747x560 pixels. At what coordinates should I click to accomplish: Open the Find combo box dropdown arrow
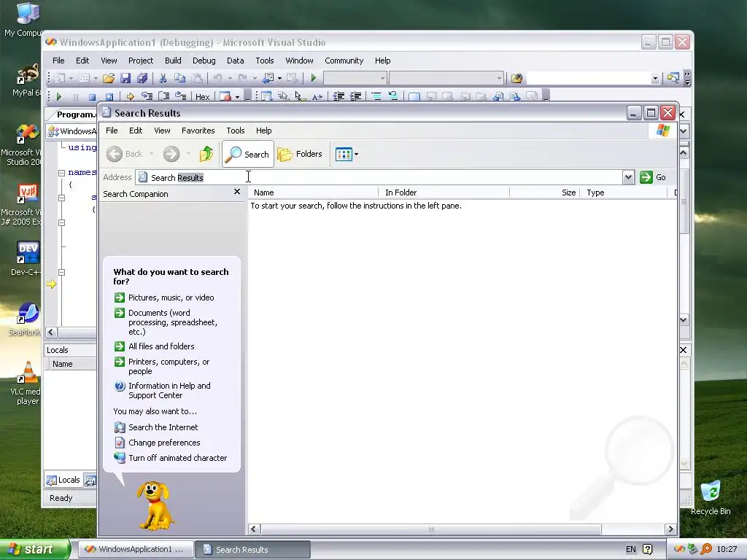point(655,79)
